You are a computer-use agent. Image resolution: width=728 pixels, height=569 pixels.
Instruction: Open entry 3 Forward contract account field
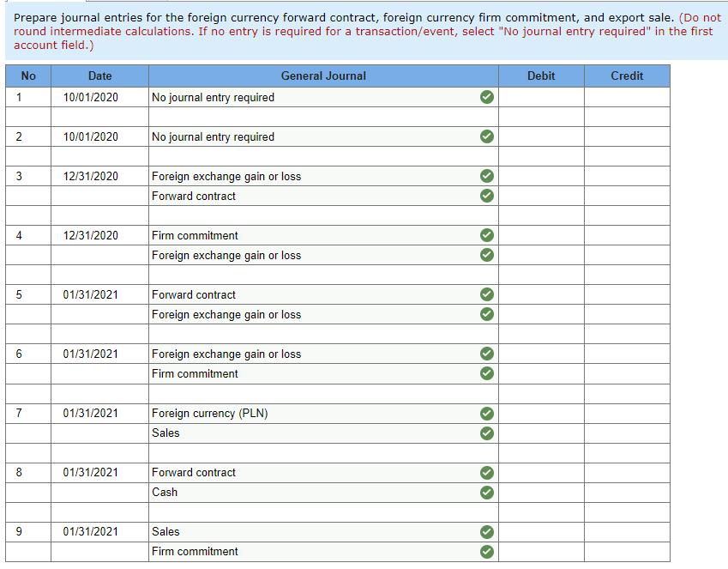[323, 196]
